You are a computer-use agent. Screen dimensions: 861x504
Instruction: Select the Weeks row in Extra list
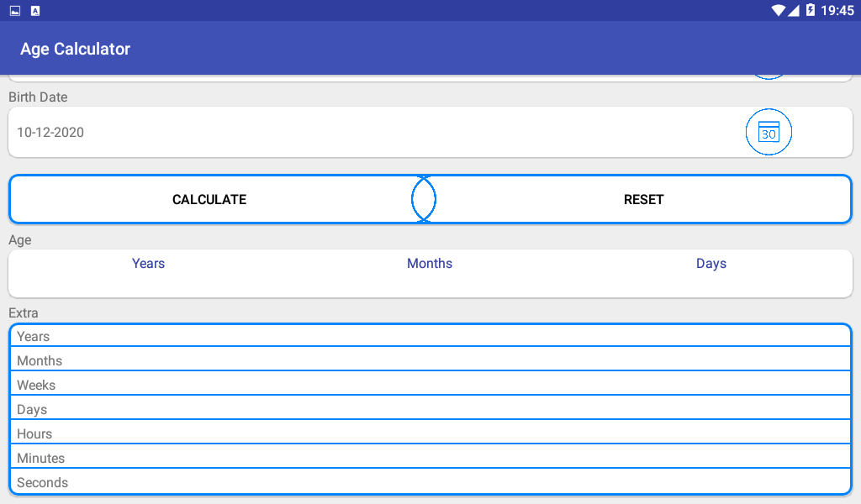click(430, 385)
